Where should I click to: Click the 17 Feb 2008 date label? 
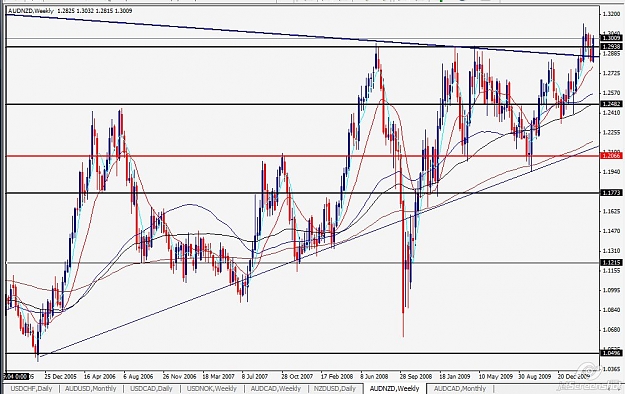(337, 376)
